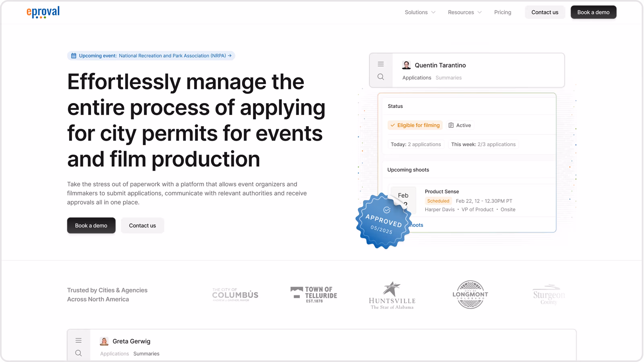Switch to Summaries tab in Quentin Tarantino card
This screenshot has height=362, width=644.
[449, 78]
